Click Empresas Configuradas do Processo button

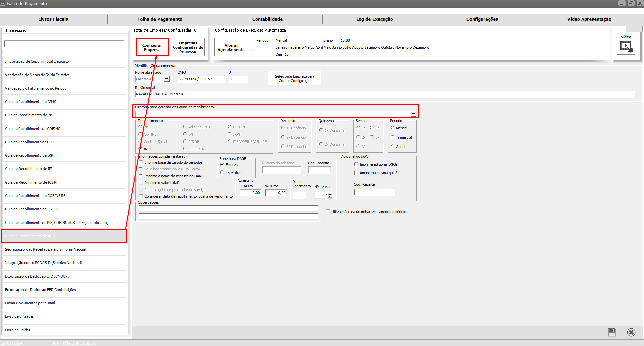(x=188, y=47)
